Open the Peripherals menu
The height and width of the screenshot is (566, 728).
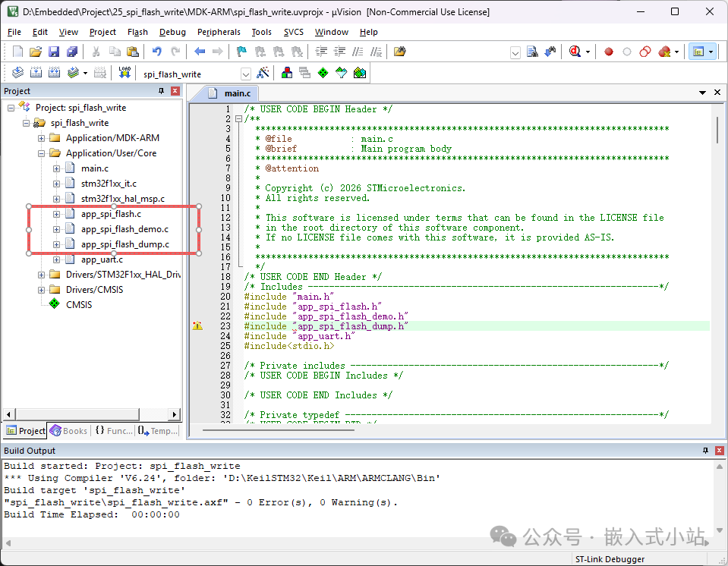tap(219, 32)
